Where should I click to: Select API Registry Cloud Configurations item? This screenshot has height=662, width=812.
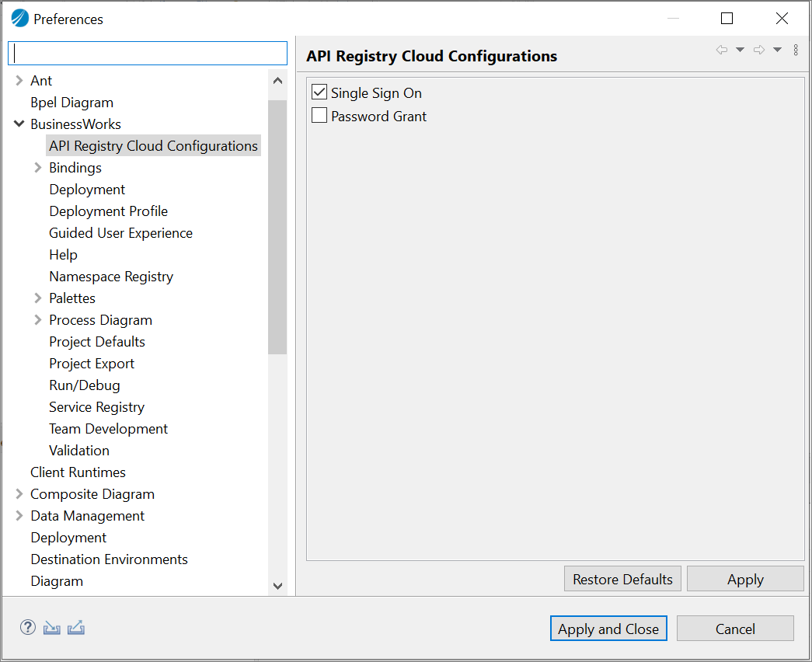(153, 146)
